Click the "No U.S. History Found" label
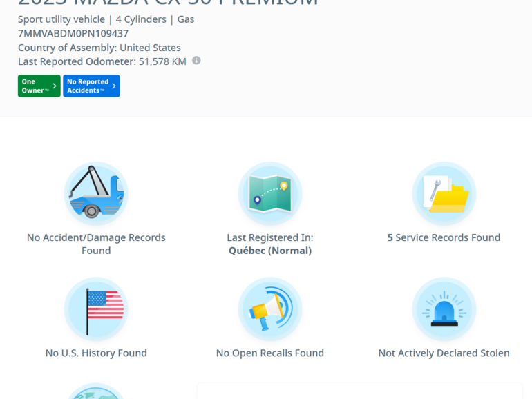Image resolution: width=532 pixels, height=399 pixels. coord(96,353)
